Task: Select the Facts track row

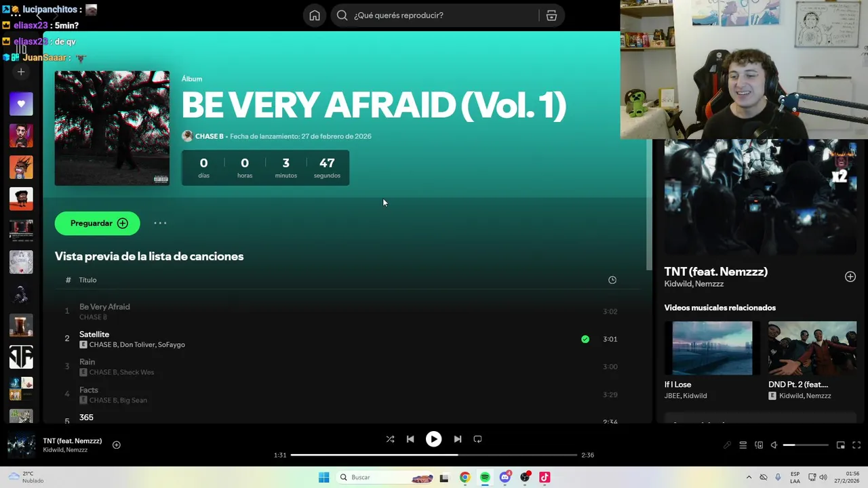Action: tap(347, 394)
